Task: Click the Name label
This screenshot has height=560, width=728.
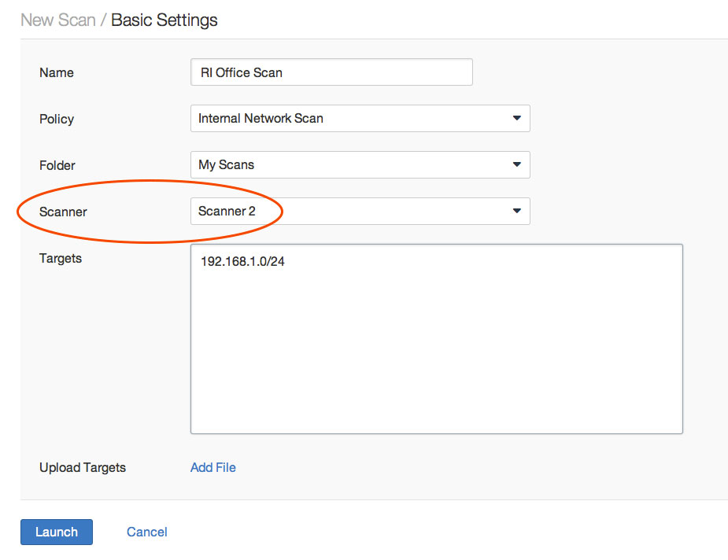Action: click(56, 72)
